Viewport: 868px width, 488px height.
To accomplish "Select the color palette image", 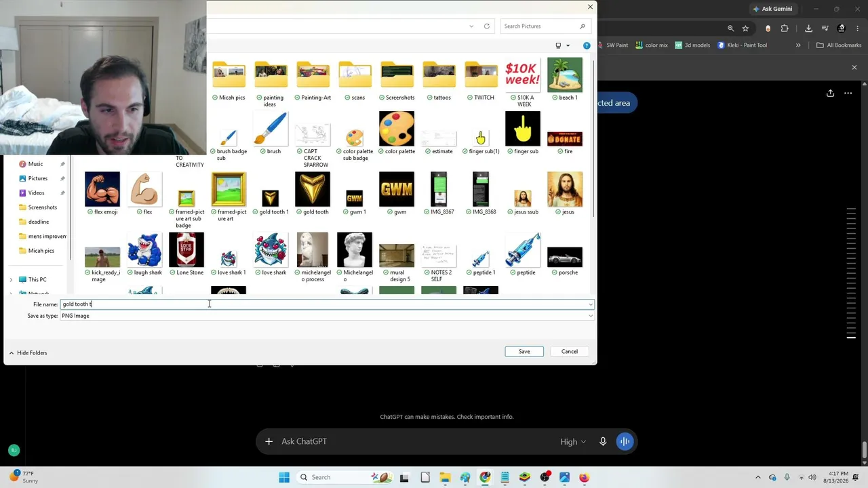I will click(x=397, y=129).
